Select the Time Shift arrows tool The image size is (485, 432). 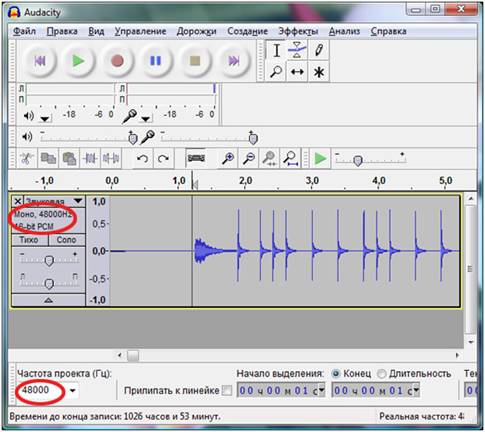297,72
